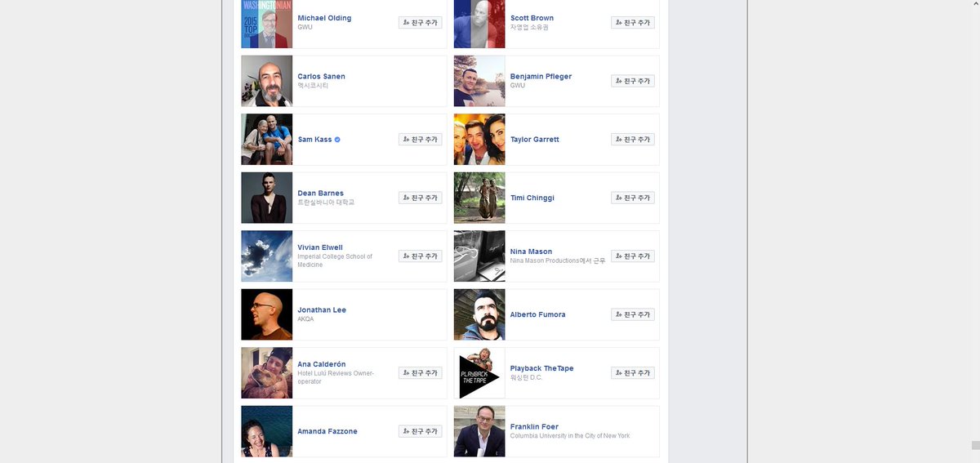
Task: Add Michael Olding as a friend
Action: [x=421, y=23]
